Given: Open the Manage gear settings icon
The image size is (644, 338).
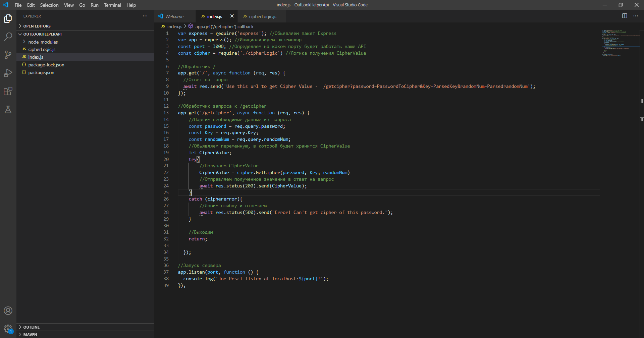Looking at the screenshot, I should pyautogui.click(x=8, y=329).
